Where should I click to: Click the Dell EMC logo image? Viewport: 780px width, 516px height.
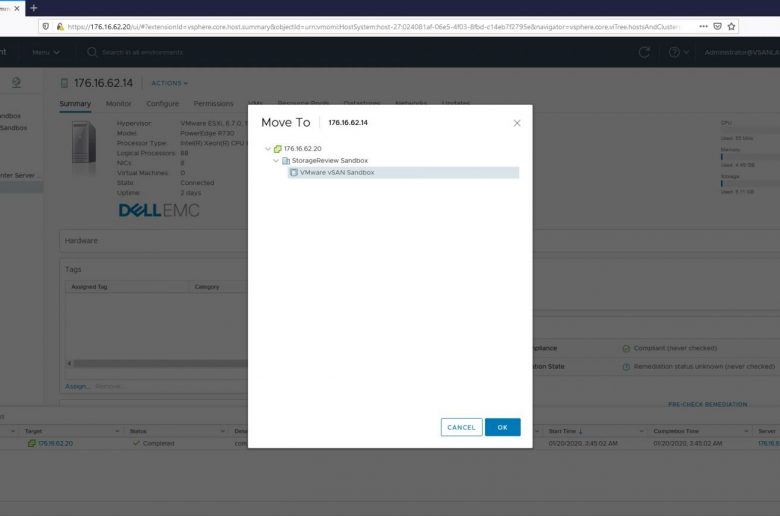tap(159, 210)
